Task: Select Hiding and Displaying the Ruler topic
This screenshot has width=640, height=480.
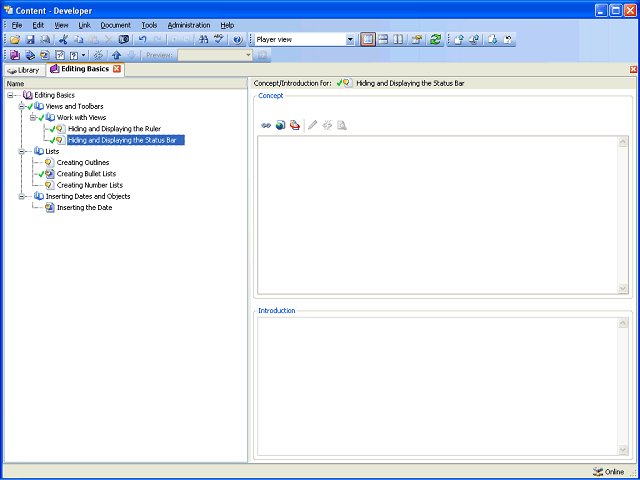Action: click(114, 129)
